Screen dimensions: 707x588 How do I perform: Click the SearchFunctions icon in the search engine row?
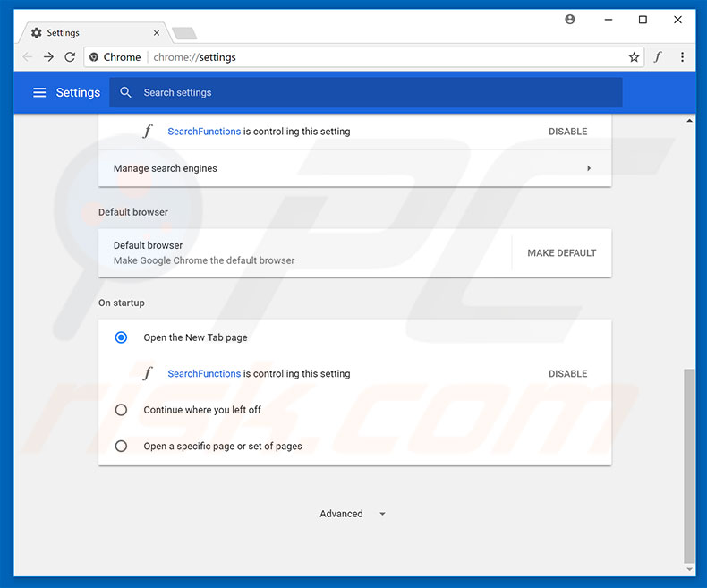point(148,132)
